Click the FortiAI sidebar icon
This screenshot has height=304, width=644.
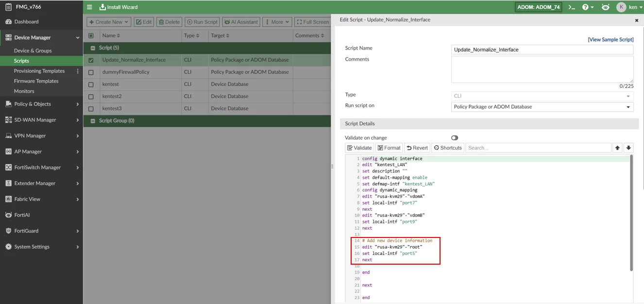click(8, 215)
